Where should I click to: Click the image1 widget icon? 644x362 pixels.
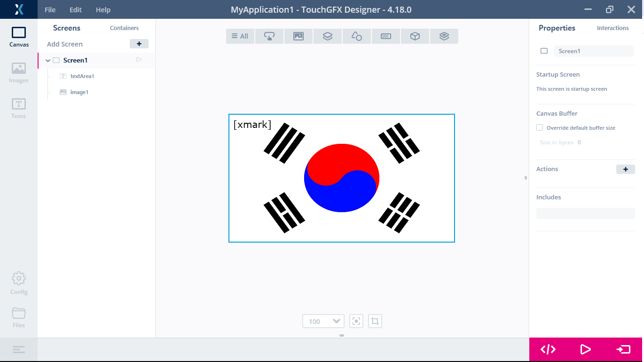[63, 92]
